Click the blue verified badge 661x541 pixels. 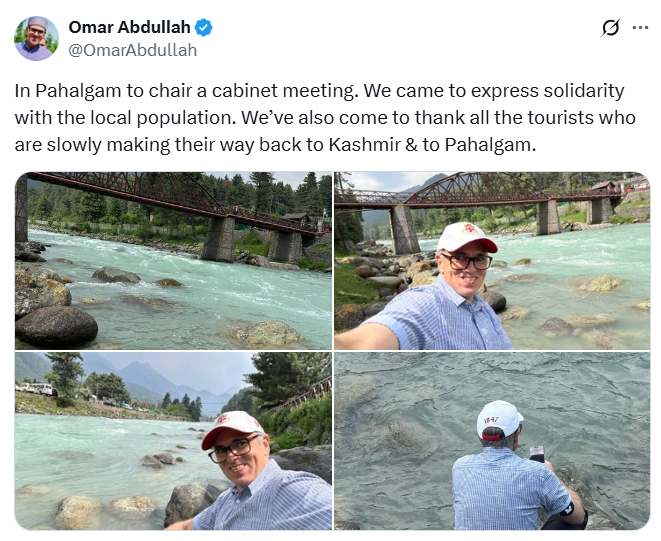(203, 27)
